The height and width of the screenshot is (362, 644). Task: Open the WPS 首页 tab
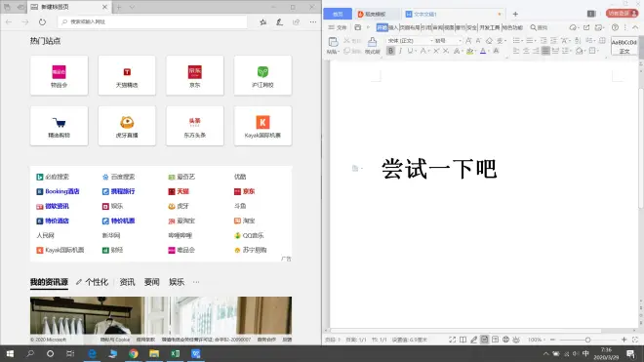pyautogui.click(x=338, y=14)
